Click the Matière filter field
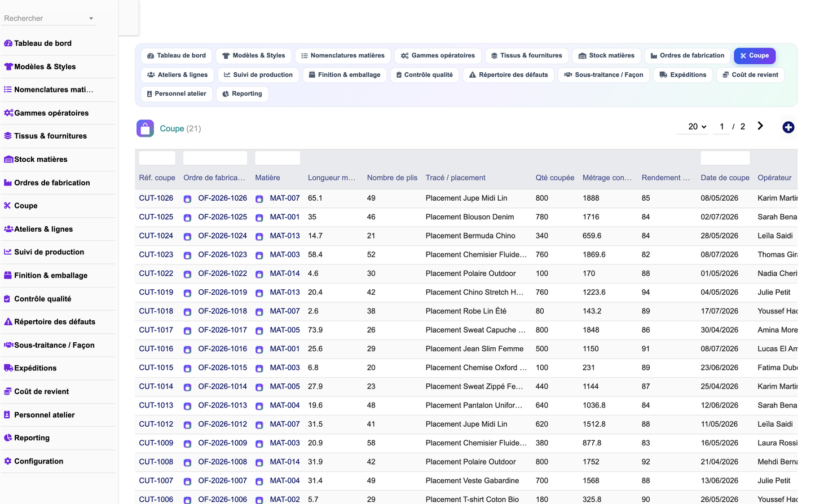This screenshot has width=815, height=504. point(277,158)
